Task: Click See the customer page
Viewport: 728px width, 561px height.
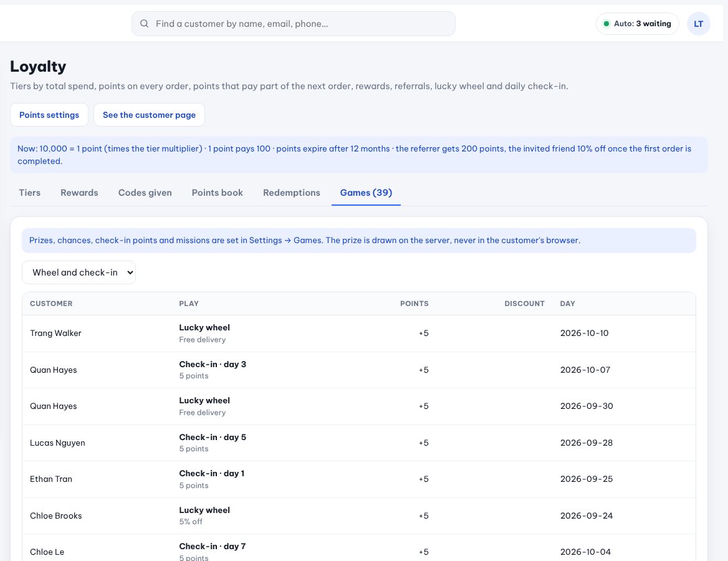Action: click(x=149, y=115)
